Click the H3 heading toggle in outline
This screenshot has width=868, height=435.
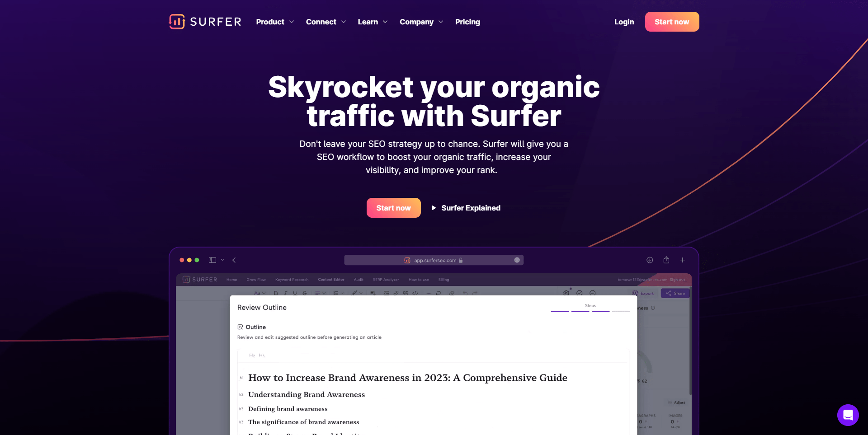tap(261, 355)
